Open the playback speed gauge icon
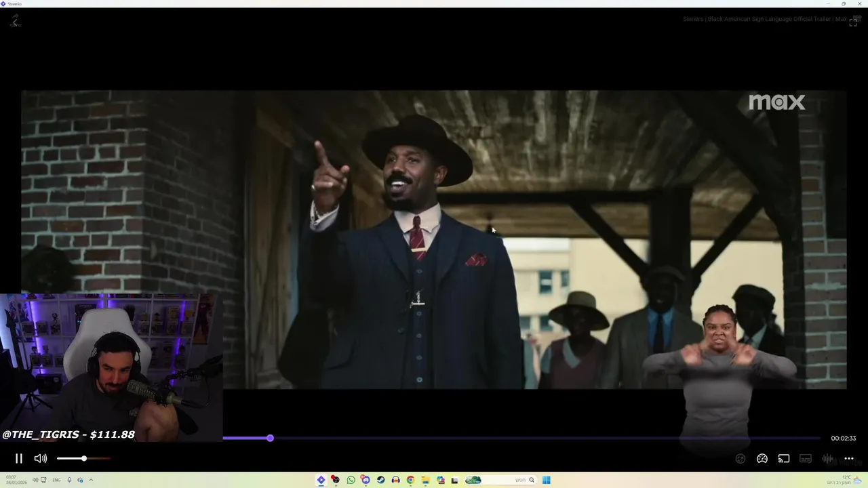Screen dimensions: 868x488 [x=762, y=459]
